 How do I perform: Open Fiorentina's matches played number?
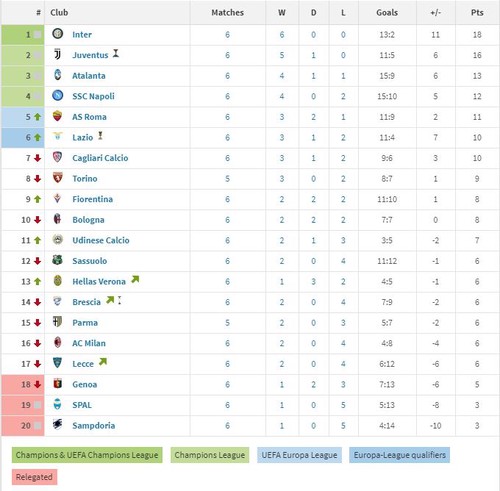(x=227, y=199)
